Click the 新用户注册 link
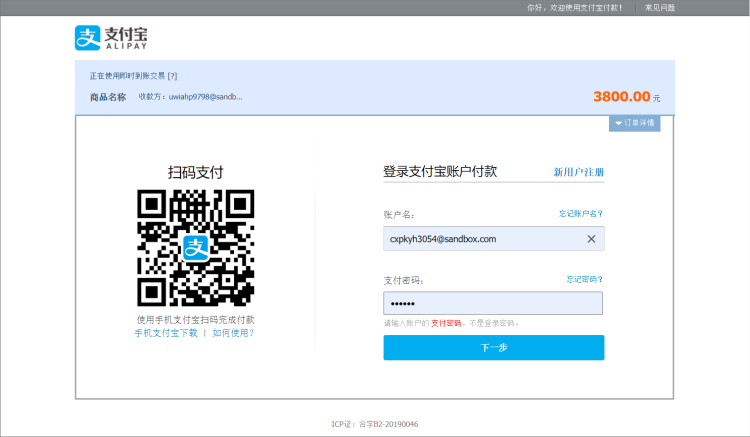 click(x=579, y=172)
